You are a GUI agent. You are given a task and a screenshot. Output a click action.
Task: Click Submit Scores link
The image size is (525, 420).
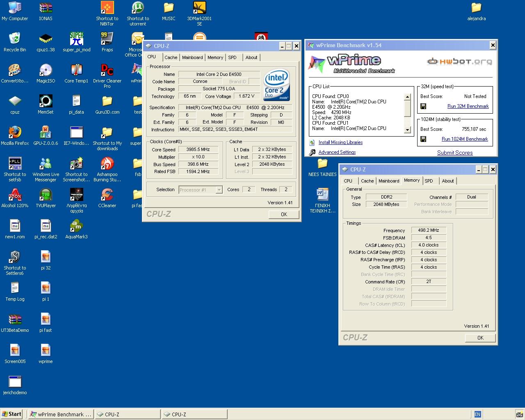pyautogui.click(x=455, y=153)
